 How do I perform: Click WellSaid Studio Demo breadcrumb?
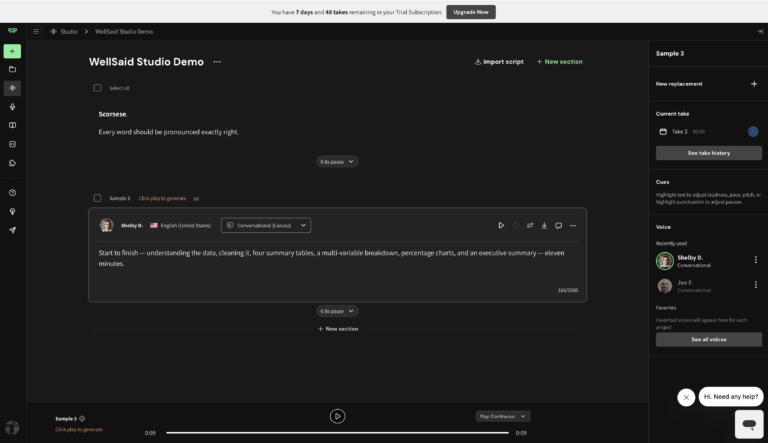(124, 31)
